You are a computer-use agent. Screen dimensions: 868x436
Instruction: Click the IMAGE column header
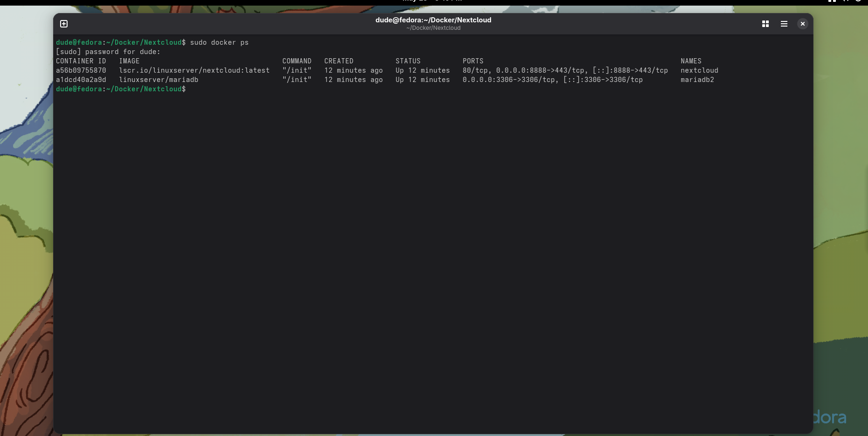click(129, 61)
